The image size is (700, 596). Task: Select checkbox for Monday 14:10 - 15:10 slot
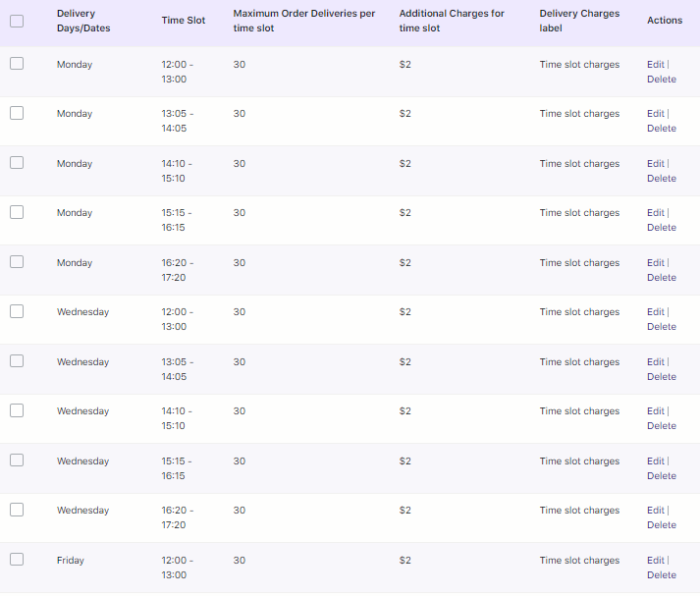coord(17,162)
